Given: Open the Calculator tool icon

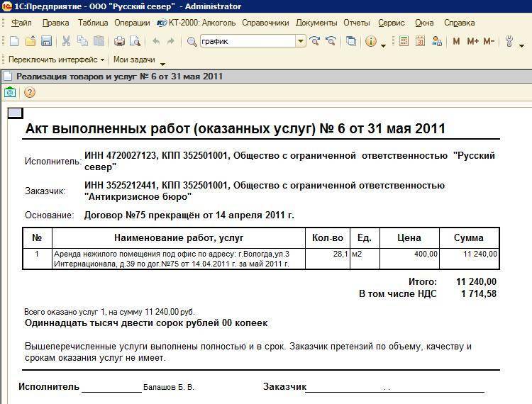Looking at the screenshot, I should 404,42.
